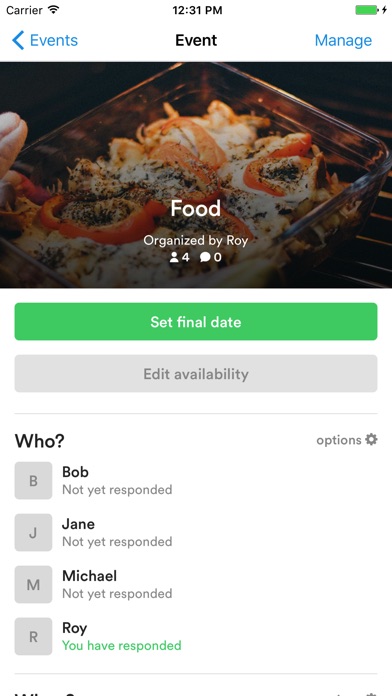Open Bob's not yet responded entry
Image resolution: width=392 pixels, height=696 pixels.
117,490
